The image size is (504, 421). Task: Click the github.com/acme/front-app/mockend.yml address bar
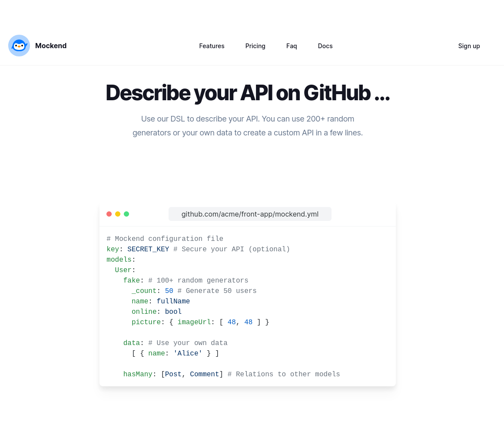tap(250, 214)
